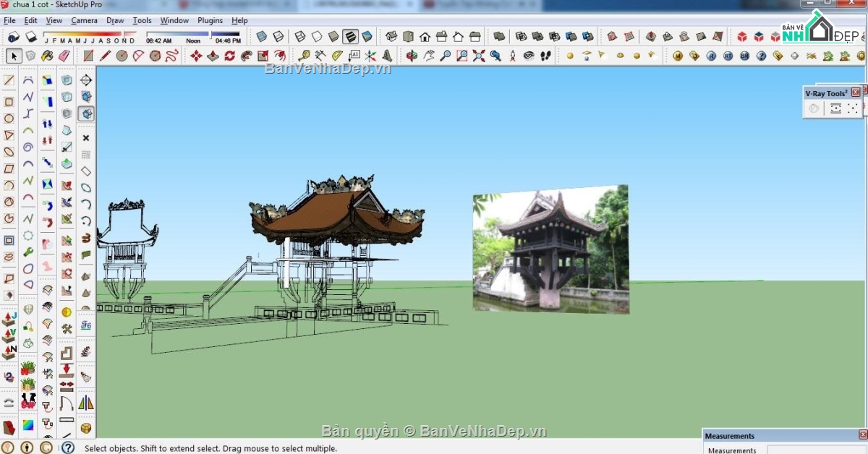The image size is (868, 454).
Task: Select the Pan hand tool
Action: [x=429, y=56]
